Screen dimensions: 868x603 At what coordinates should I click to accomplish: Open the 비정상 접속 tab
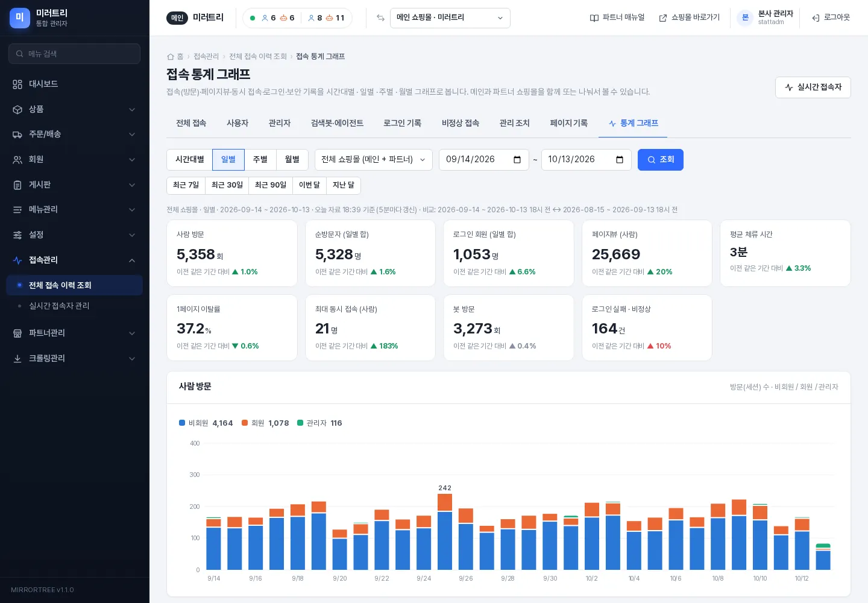(x=461, y=123)
